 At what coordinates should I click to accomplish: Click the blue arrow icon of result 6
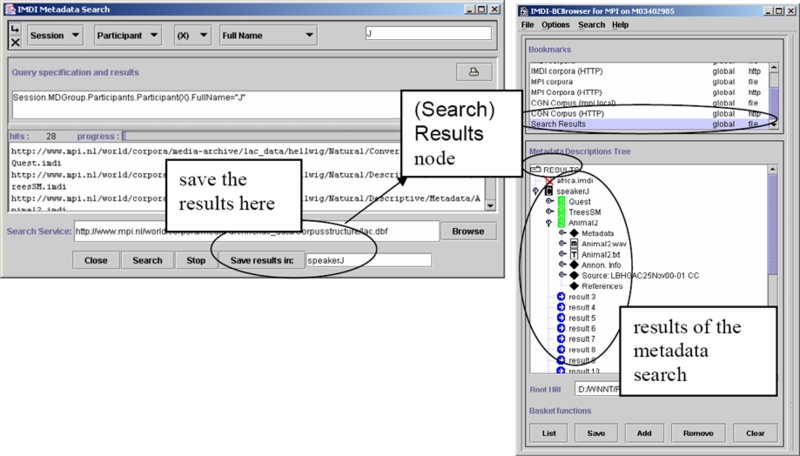tap(561, 328)
